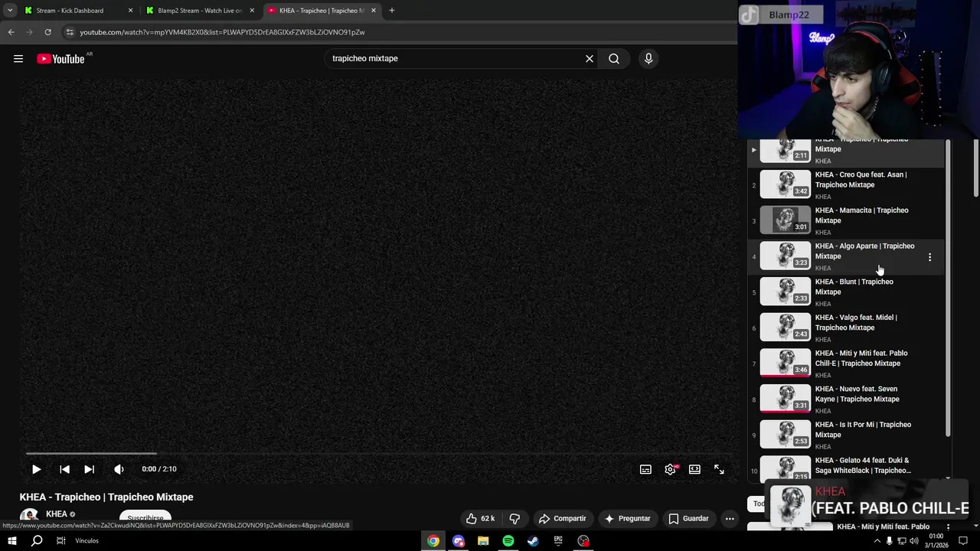This screenshot has width=980, height=551.
Task: Play Mamacita from the playlist
Action: [x=845, y=220]
